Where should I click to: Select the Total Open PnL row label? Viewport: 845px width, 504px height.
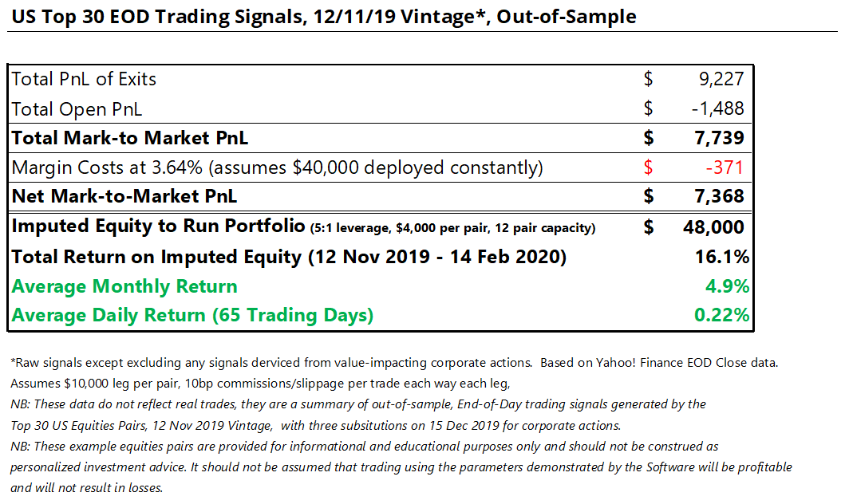[x=77, y=108]
